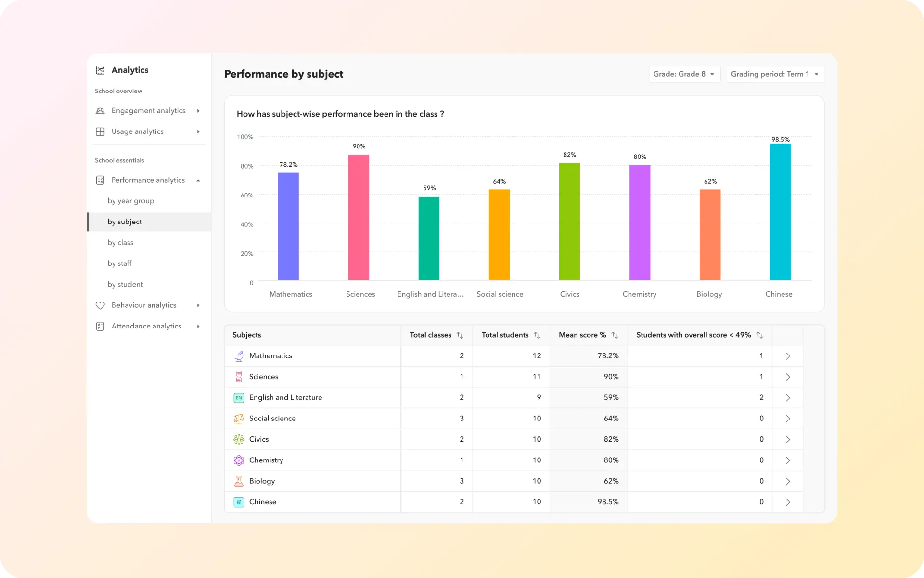Open the Grading period: Term 1 dropdown

click(x=775, y=74)
